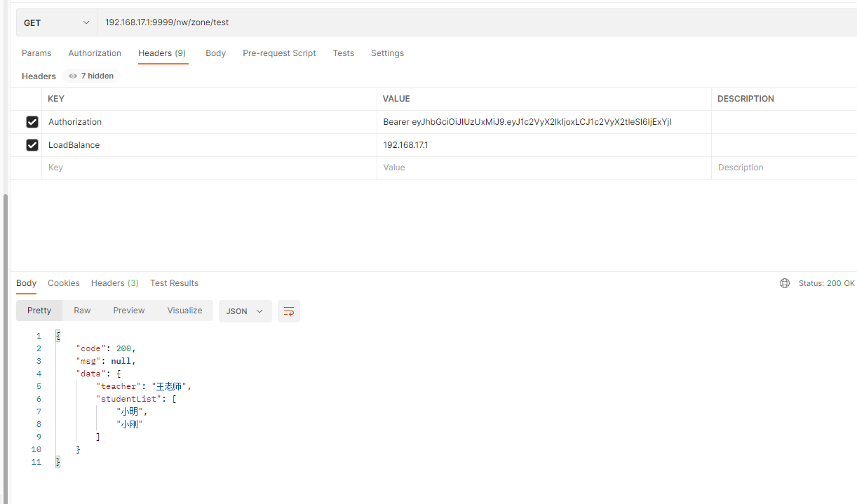The width and height of the screenshot is (857, 504).
Task: Select the Visualize response view
Action: (184, 311)
